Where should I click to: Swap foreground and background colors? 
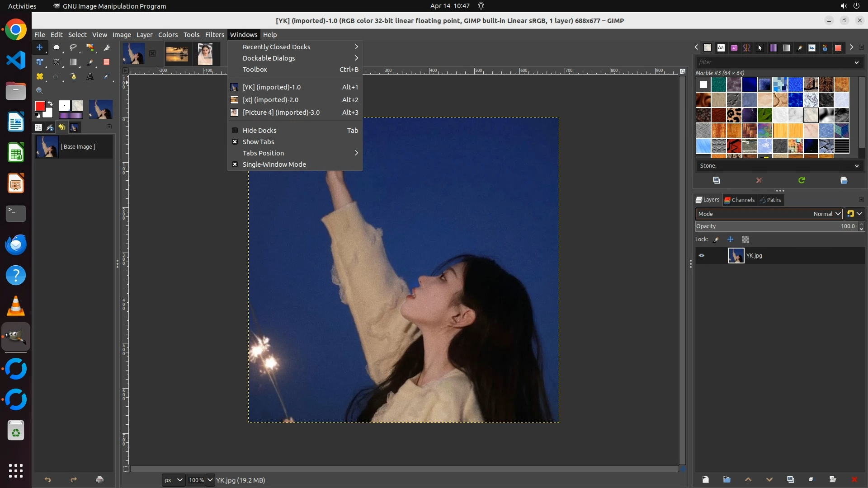pyautogui.click(x=50, y=103)
